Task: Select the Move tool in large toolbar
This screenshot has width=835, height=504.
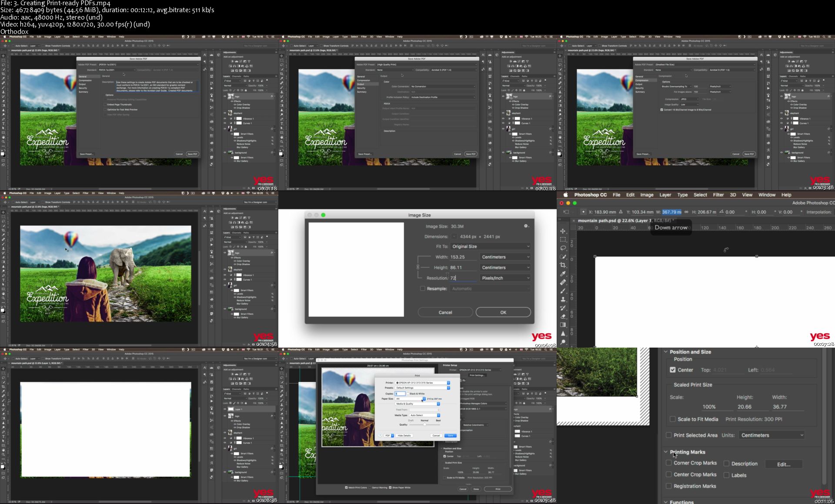Action: click(563, 231)
